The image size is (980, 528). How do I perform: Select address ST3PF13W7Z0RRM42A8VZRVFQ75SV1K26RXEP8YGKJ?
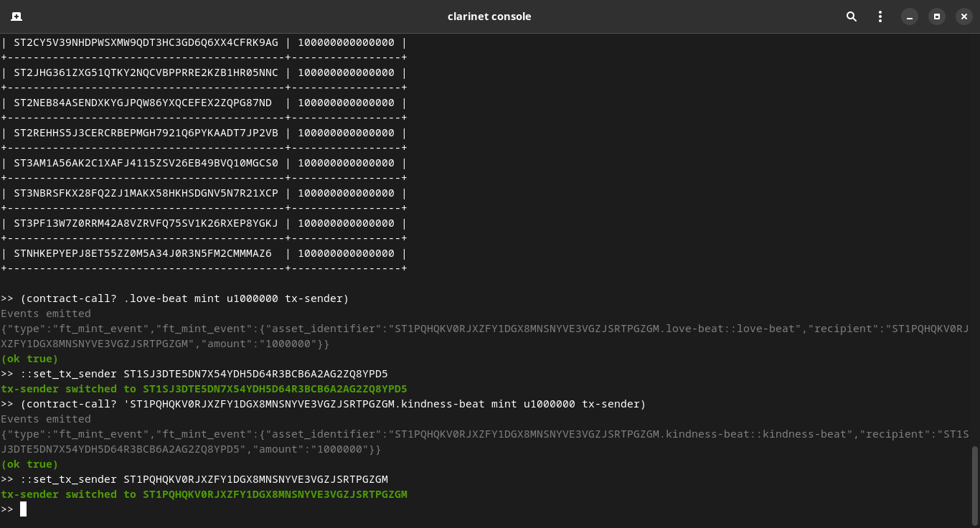pos(146,223)
